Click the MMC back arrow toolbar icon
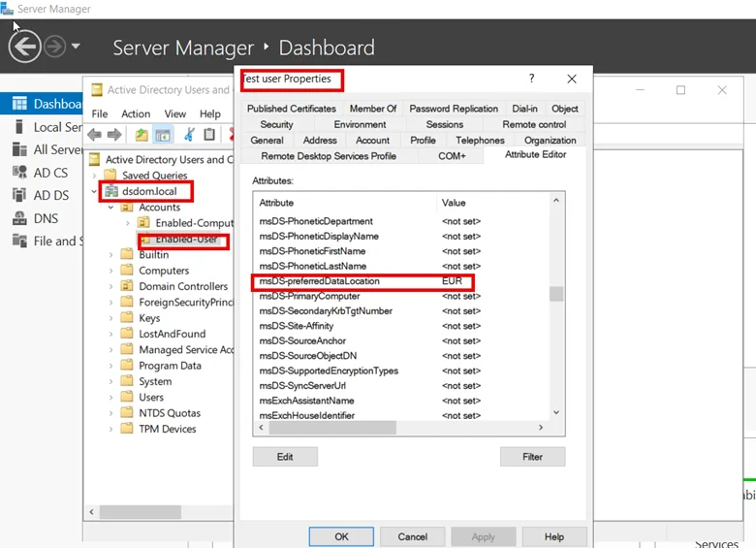 pos(95,135)
